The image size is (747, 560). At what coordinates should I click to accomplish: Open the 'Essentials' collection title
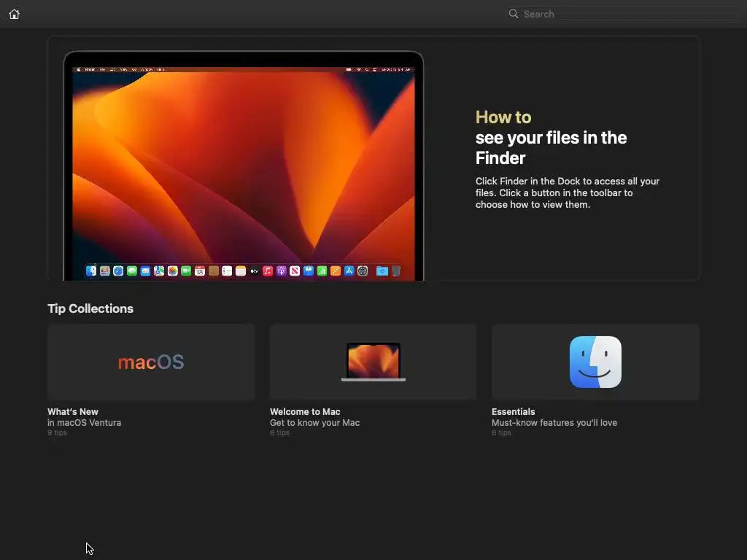coord(513,411)
